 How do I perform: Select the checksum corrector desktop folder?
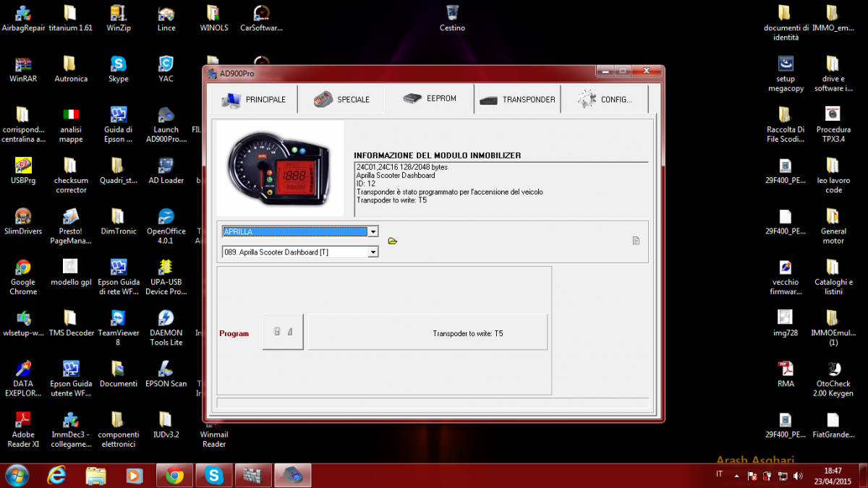(71, 176)
